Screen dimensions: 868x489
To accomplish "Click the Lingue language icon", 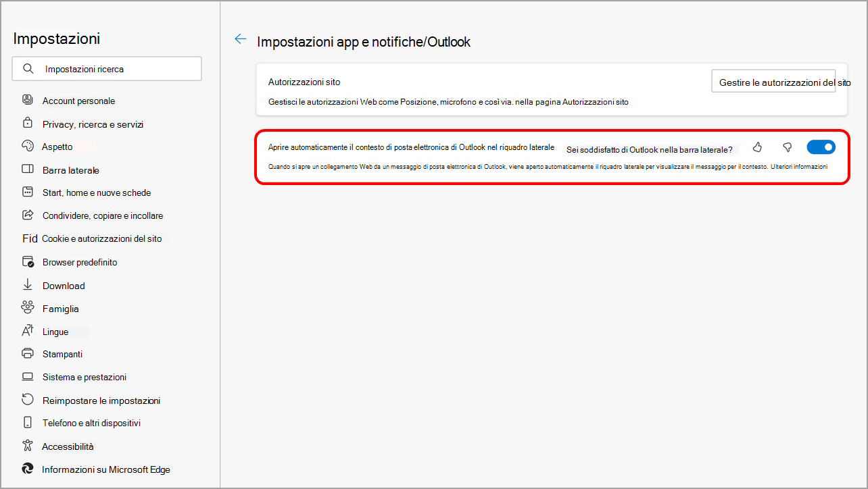I will pos(28,331).
